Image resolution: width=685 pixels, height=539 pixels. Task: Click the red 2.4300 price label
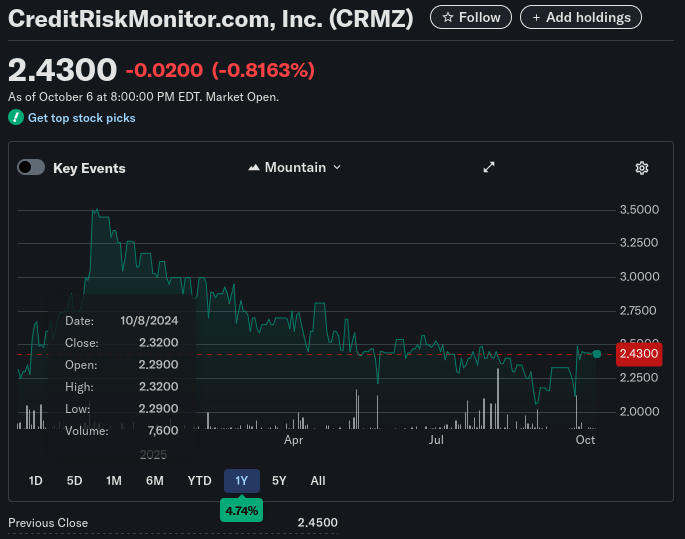(638, 354)
